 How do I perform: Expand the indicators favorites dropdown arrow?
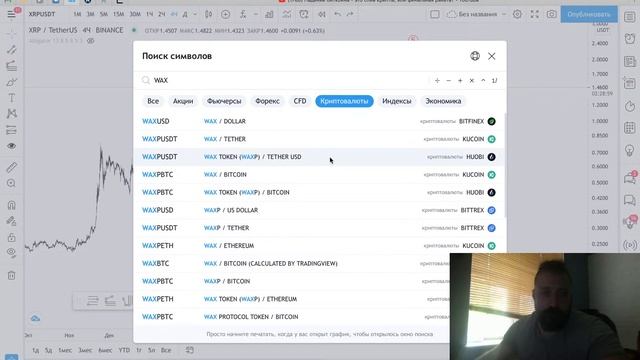pyautogui.click(x=256, y=14)
